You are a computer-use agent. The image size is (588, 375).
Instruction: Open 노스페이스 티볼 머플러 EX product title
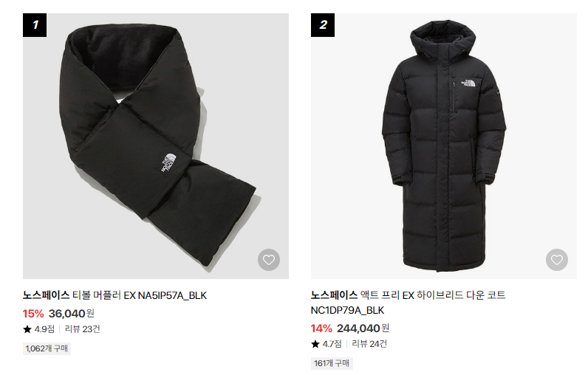click(114, 295)
